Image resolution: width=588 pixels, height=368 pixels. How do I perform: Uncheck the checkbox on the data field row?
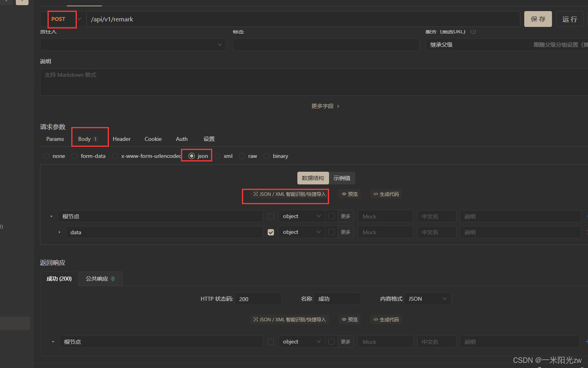pyautogui.click(x=271, y=232)
